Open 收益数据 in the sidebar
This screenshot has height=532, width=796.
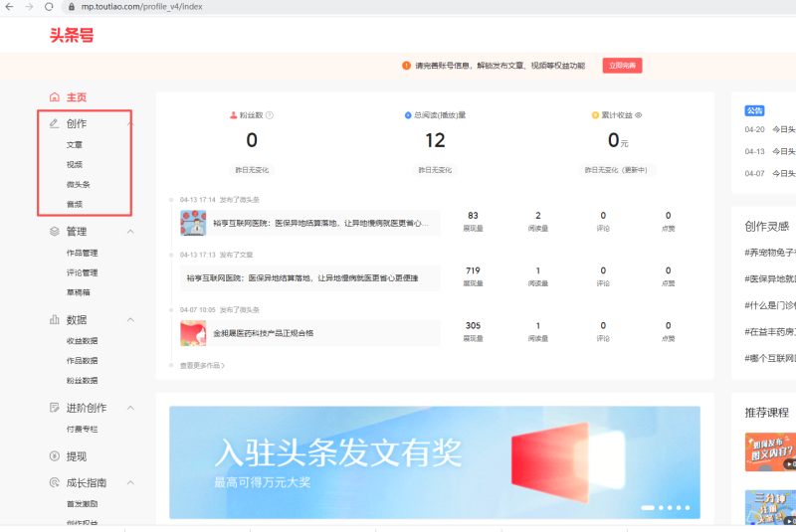click(x=83, y=341)
